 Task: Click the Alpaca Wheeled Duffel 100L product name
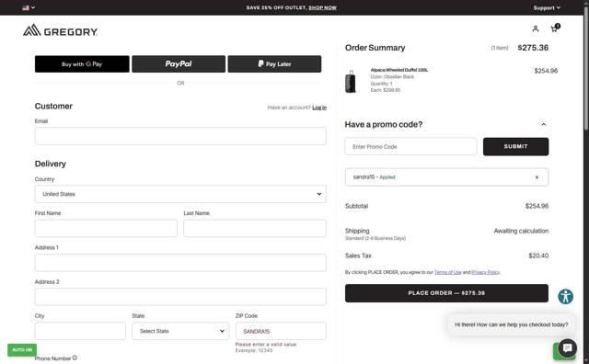pyautogui.click(x=398, y=70)
